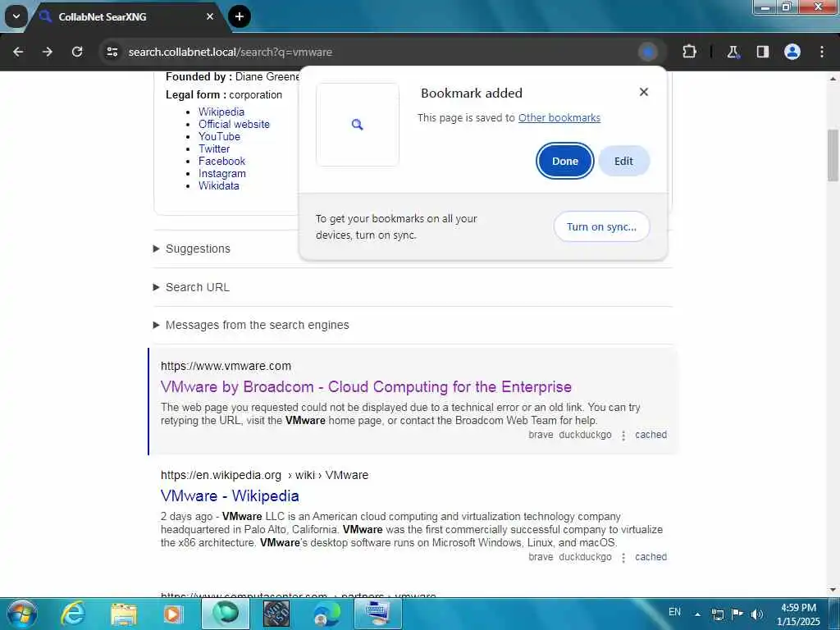
Task: Open the volume speaker icon
Action: coord(756,614)
